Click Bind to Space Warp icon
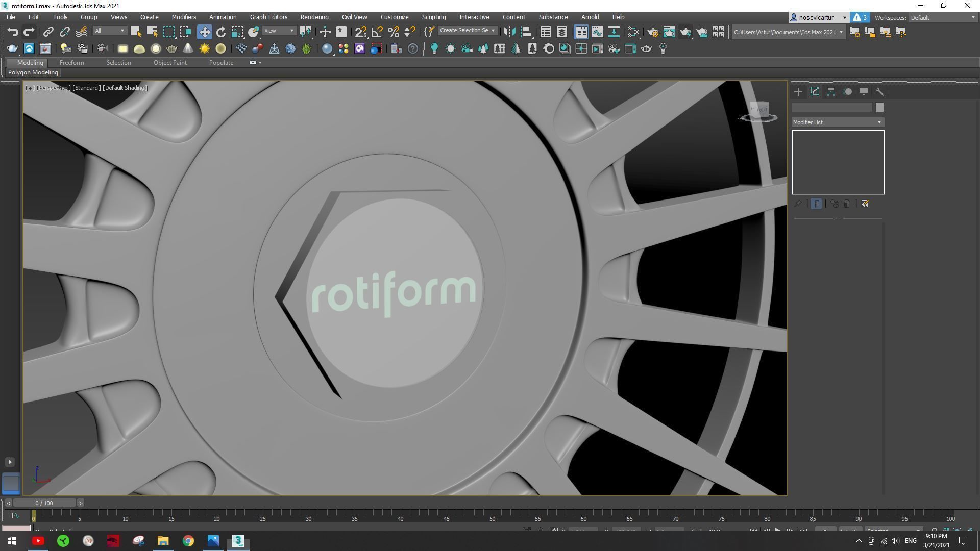 point(81,32)
